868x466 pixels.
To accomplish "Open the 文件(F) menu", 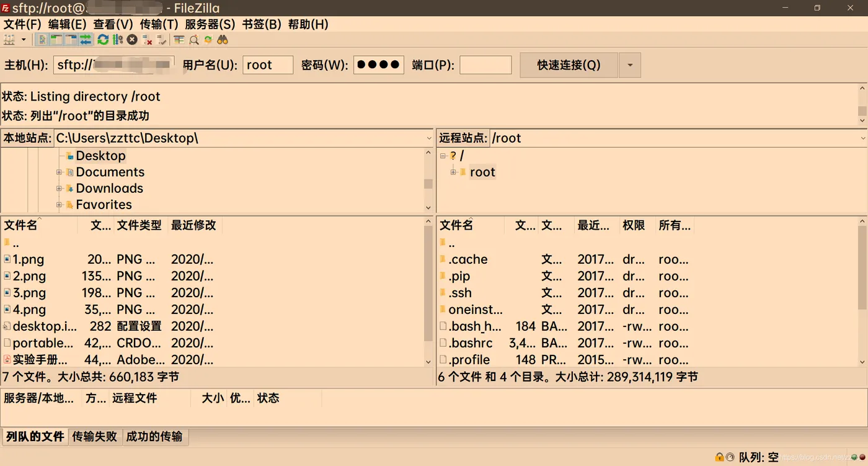I will (x=23, y=24).
